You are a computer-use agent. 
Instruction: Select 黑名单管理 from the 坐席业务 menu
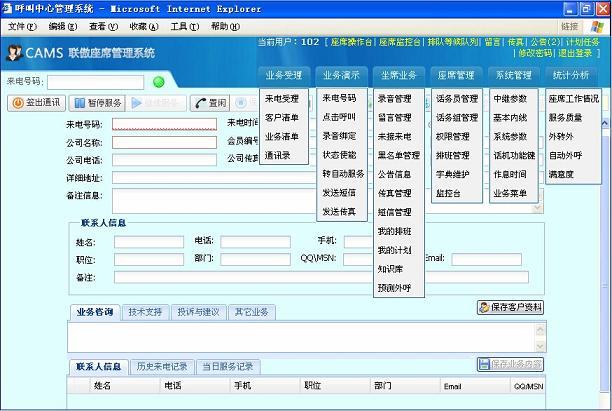pyautogui.click(x=399, y=155)
